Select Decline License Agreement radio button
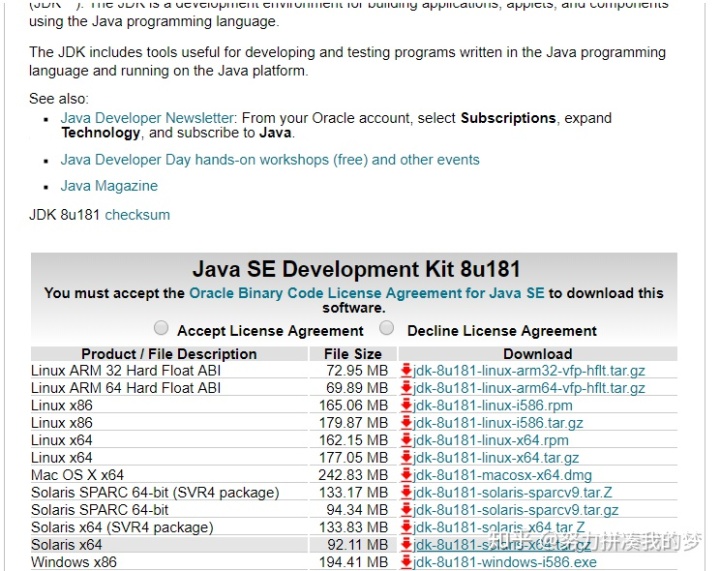This screenshot has width=720, height=571. click(387, 328)
